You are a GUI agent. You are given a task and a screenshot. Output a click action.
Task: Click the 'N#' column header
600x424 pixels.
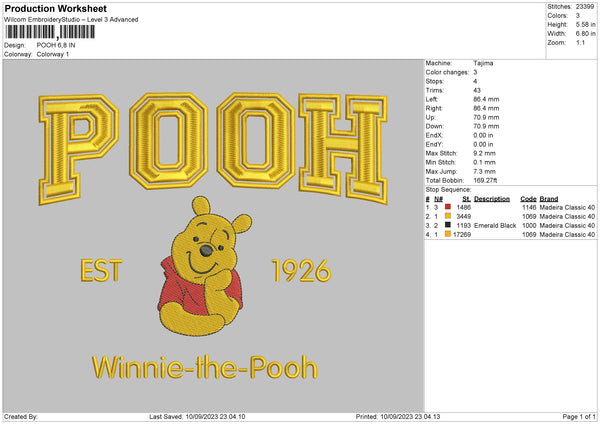click(x=438, y=199)
